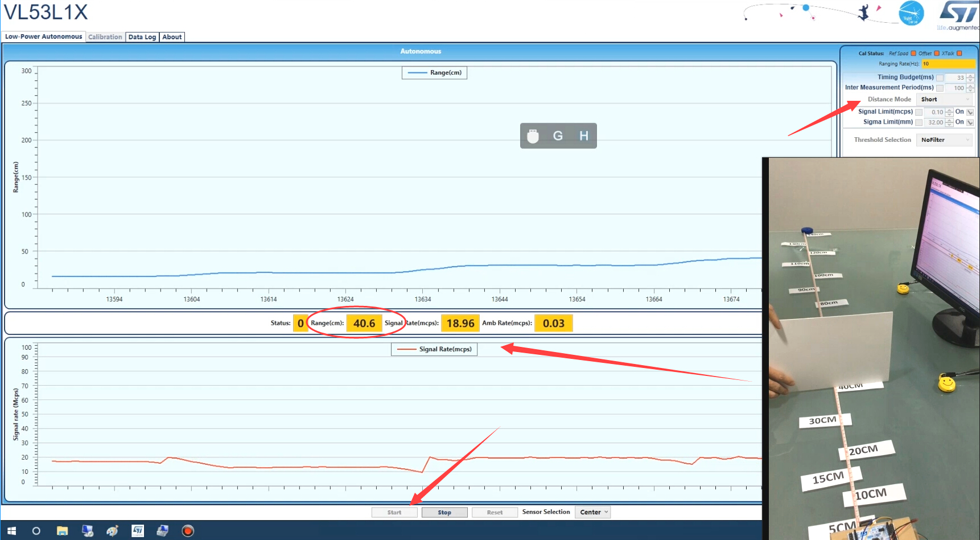Click the 13634 x-axis label
Image resolution: width=980 pixels, height=540 pixels.
tap(423, 299)
